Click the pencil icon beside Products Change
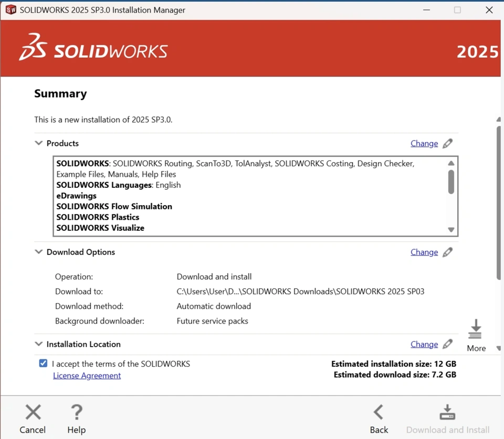504x439 pixels. (447, 144)
